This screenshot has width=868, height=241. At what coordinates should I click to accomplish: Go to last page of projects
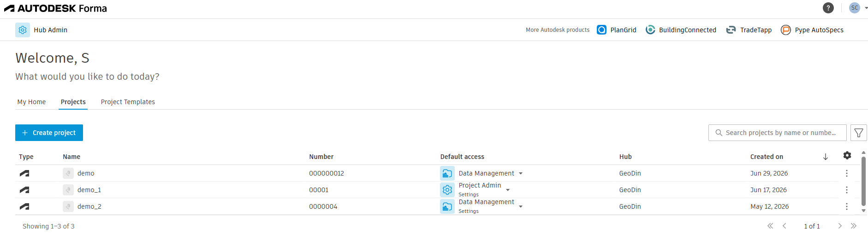pyautogui.click(x=854, y=226)
